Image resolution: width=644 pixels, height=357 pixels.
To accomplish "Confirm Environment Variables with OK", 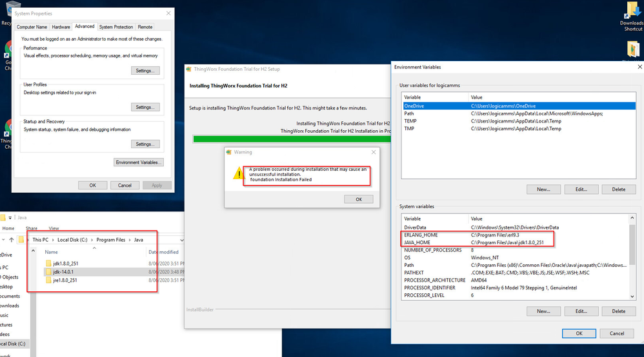I will pos(579,334).
